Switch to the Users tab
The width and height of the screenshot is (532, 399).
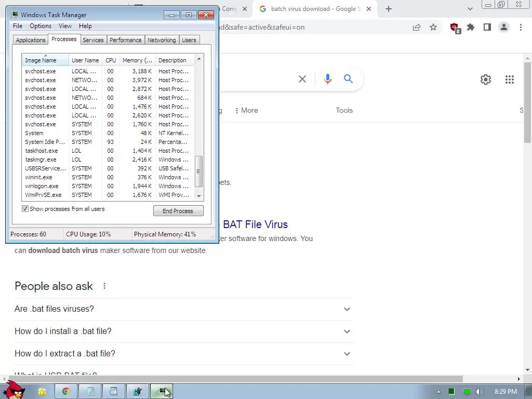[x=189, y=40]
